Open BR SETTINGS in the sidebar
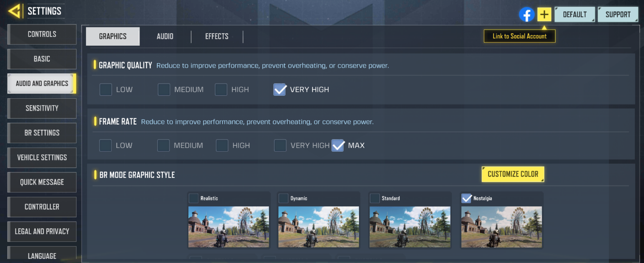The image size is (644, 263). point(42,133)
